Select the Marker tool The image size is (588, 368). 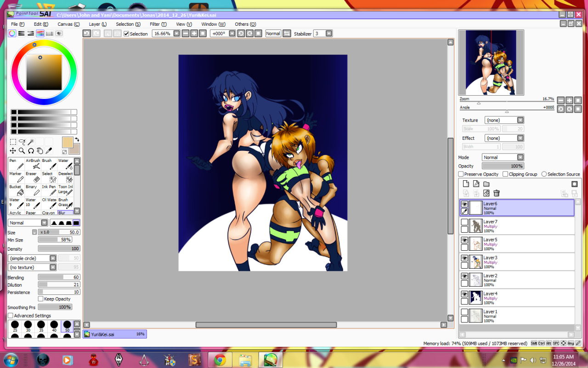coord(16,177)
